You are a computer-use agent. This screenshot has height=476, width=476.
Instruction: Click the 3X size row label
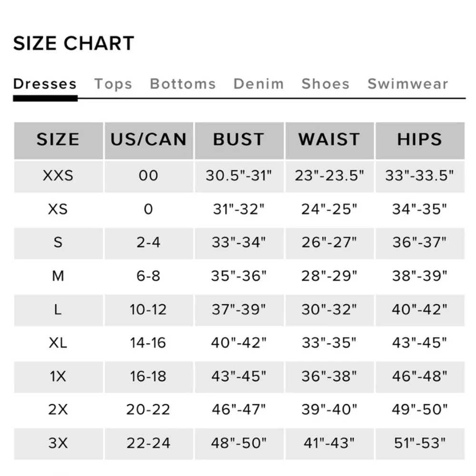pyautogui.click(x=58, y=443)
